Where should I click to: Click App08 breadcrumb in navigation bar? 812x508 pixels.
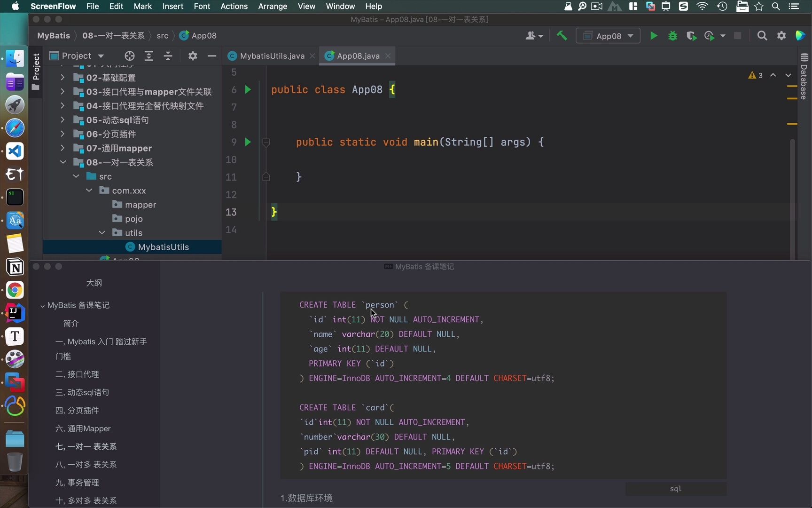(x=198, y=36)
